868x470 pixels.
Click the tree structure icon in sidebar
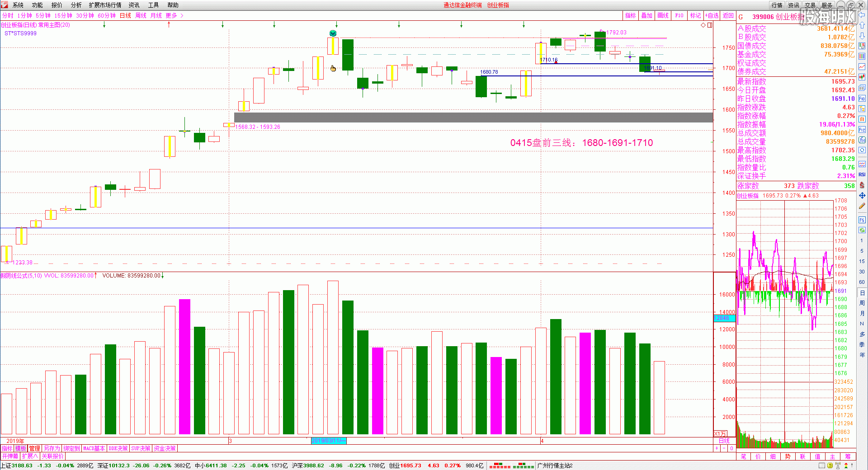pyautogui.click(x=862, y=109)
